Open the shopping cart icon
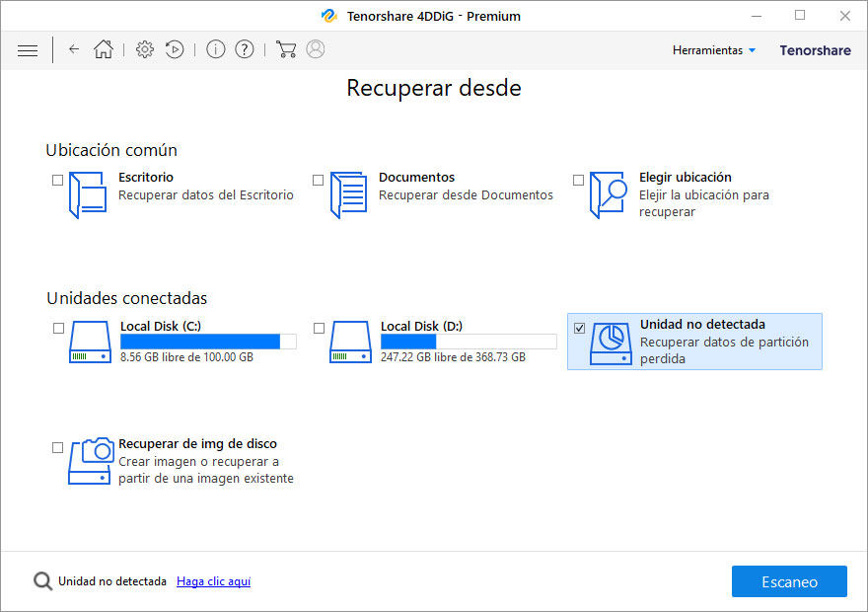Viewport: 868px width, 612px height. tap(286, 49)
